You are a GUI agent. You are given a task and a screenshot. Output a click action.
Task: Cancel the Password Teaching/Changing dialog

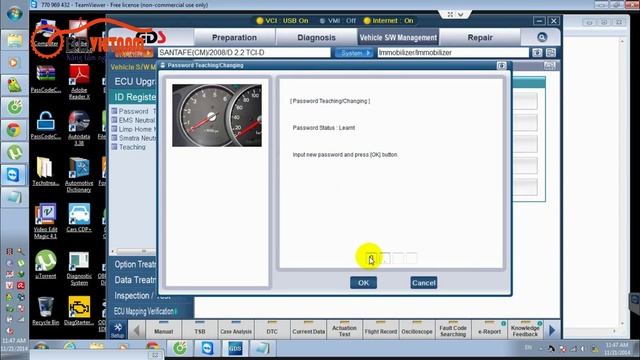coord(423,282)
